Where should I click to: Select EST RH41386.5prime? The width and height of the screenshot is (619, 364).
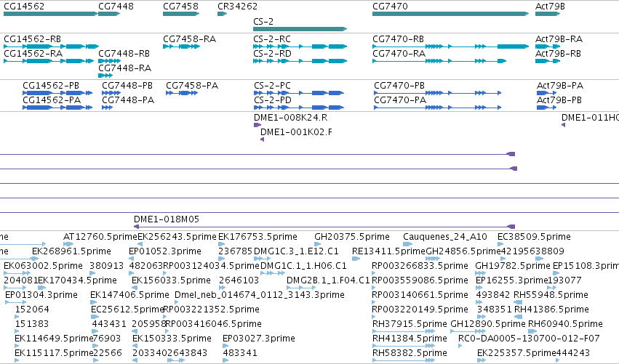[519, 317]
